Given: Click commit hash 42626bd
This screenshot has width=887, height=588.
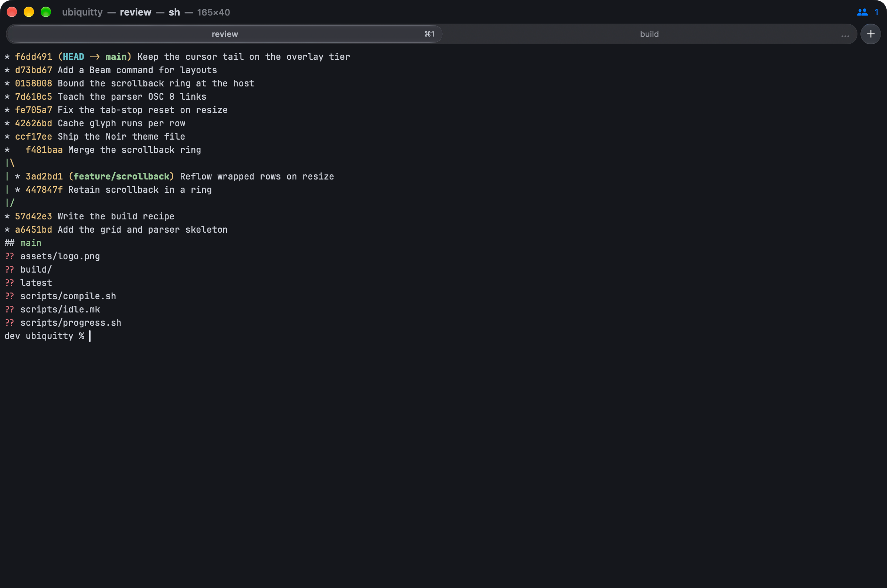Looking at the screenshot, I should tap(33, 123).
